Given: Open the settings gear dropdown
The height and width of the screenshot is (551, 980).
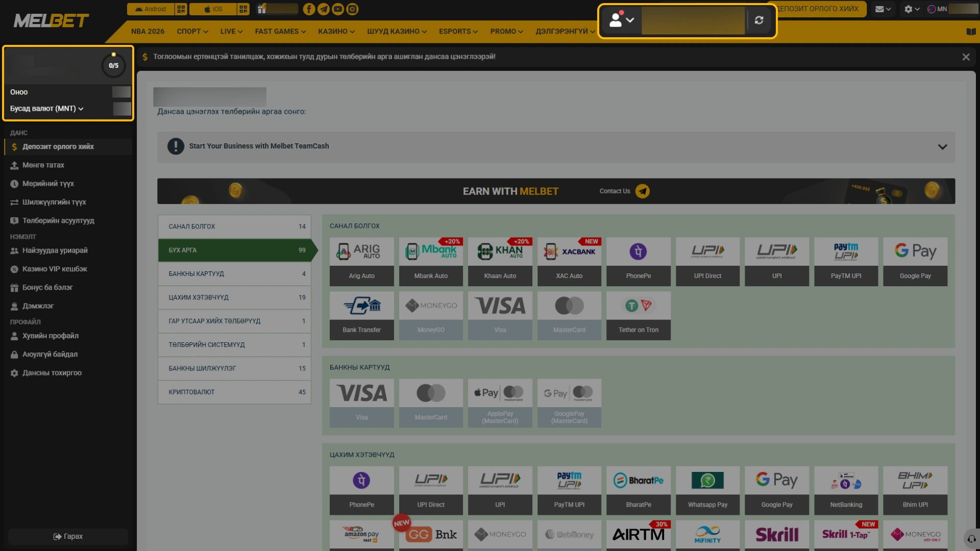Looking at the screenshot, I should click(912, 9).
